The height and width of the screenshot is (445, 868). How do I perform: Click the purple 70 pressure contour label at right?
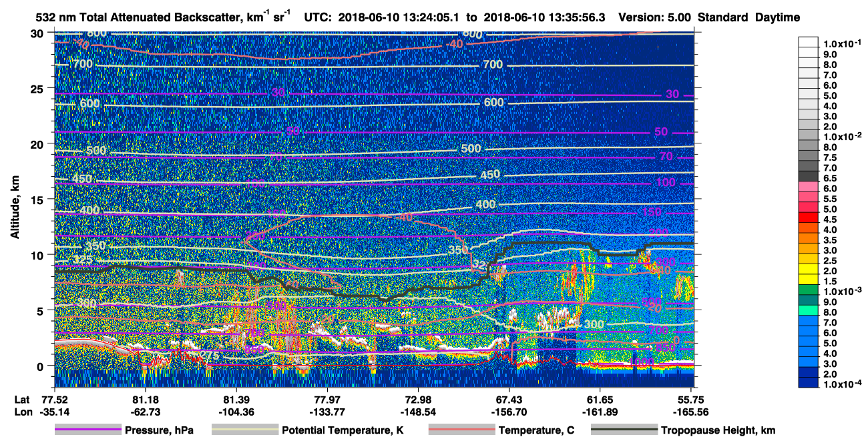pos(666,157)
